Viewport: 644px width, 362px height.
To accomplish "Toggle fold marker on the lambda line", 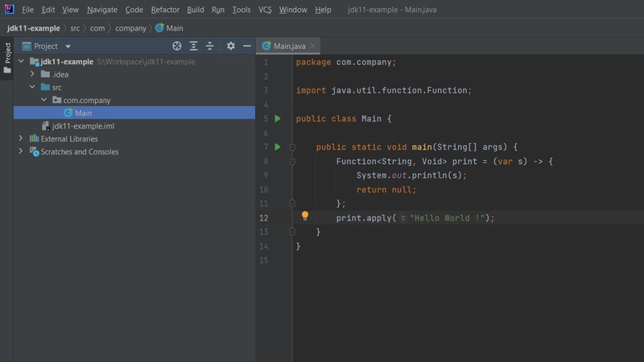I will coord(293,162).
